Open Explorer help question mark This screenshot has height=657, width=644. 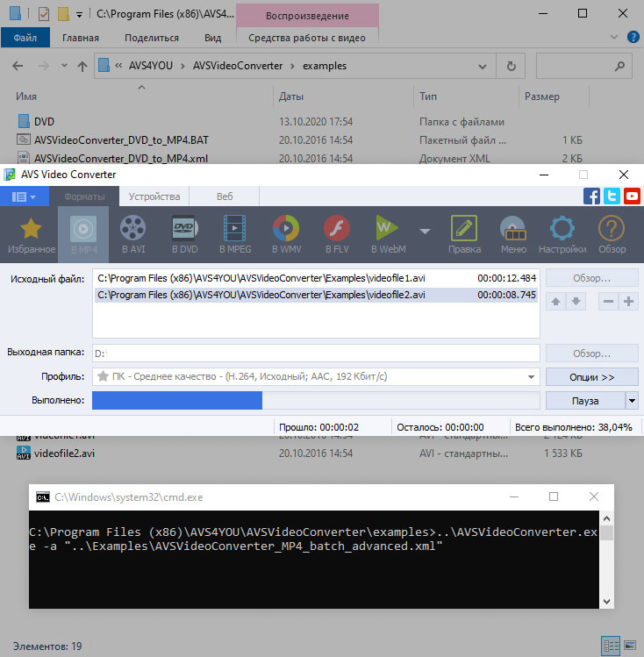click(633, 38)
